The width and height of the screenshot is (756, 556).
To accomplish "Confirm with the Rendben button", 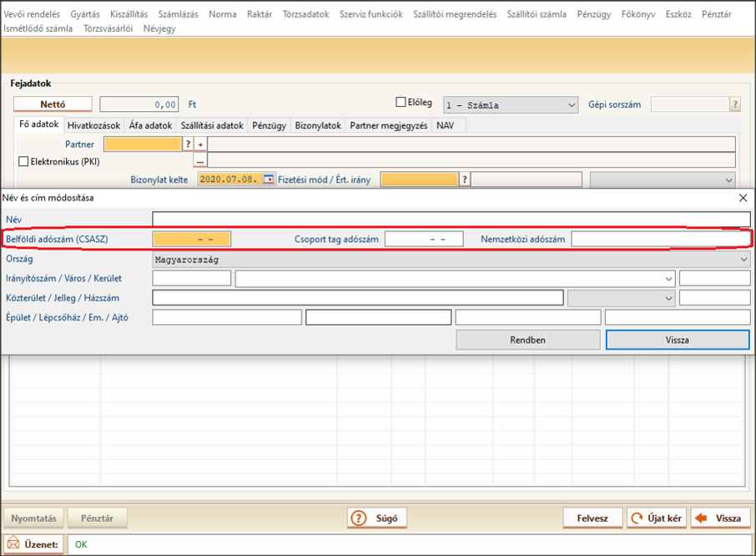I will pyautogui.click(x=528, y=340).
